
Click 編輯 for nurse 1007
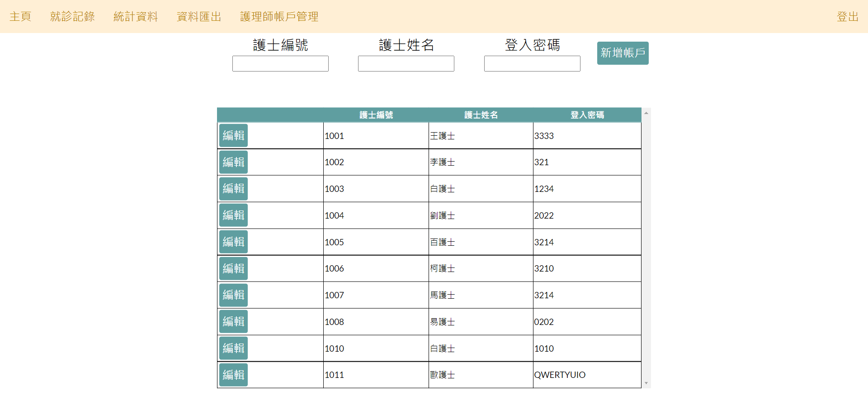pyautogui.click(x=233, y=295)
